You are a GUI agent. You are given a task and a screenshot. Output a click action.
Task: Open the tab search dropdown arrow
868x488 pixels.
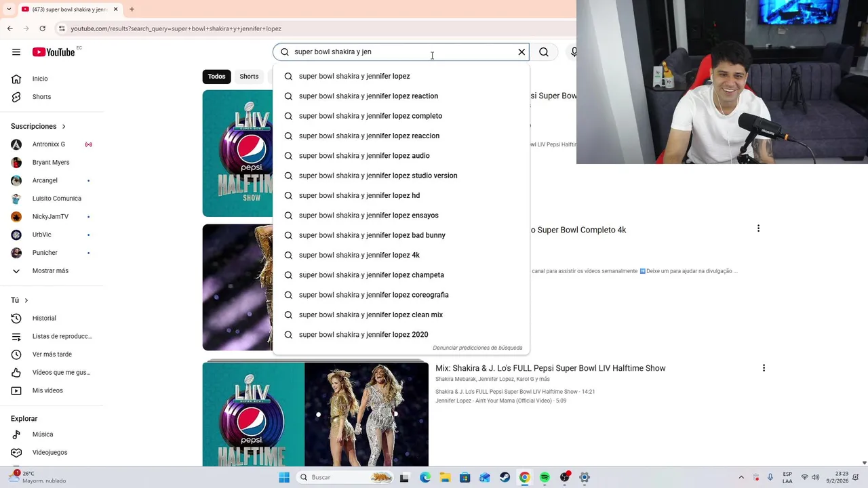[x=8, y=9]
